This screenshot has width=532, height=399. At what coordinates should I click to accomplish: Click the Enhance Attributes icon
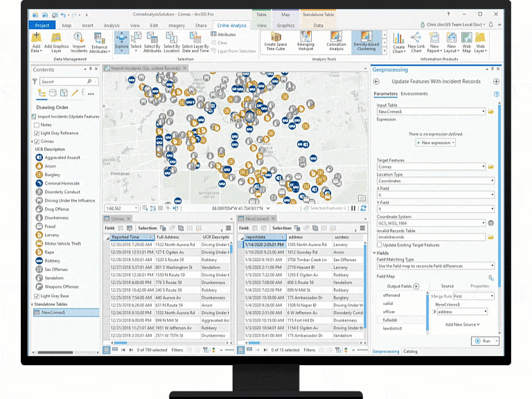100,42
